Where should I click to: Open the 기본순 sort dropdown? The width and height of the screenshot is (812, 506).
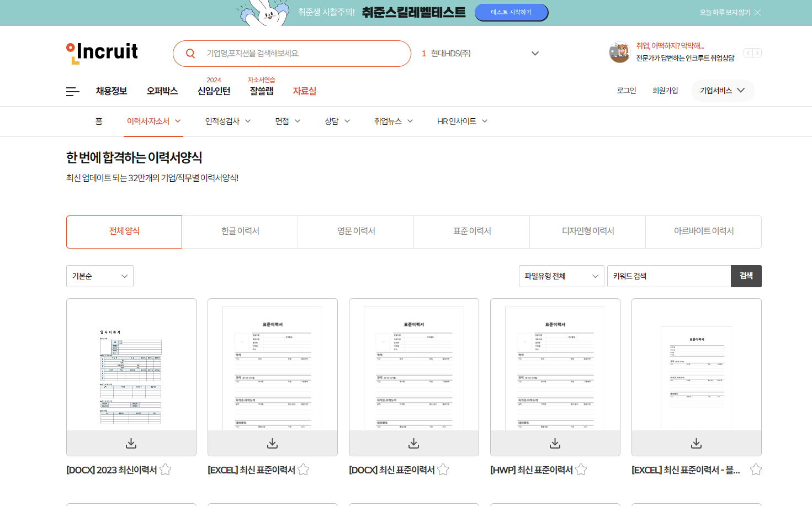pyautogui.click(x=99, y=276)
